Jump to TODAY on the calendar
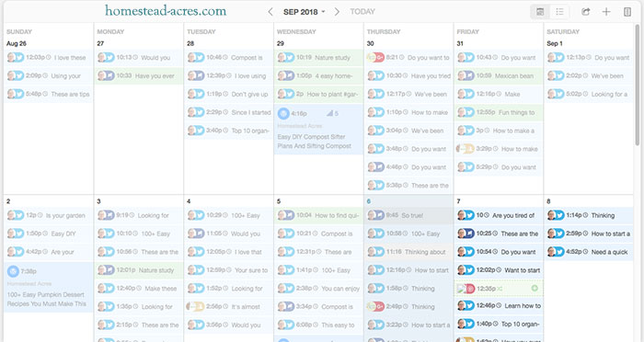 pyautogui.click(x=362, y=12)
